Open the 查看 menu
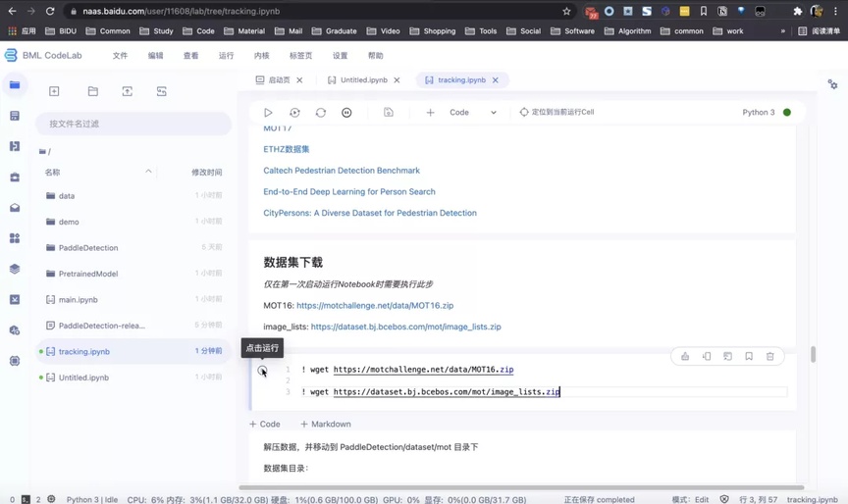This screenshot has height=504, width=848. (x=191, y=55)
